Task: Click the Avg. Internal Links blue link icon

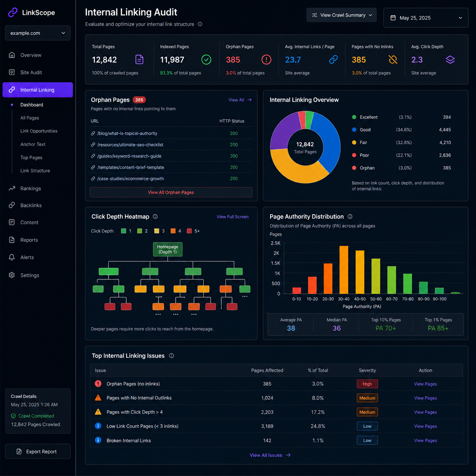Action: click(333, 59)
